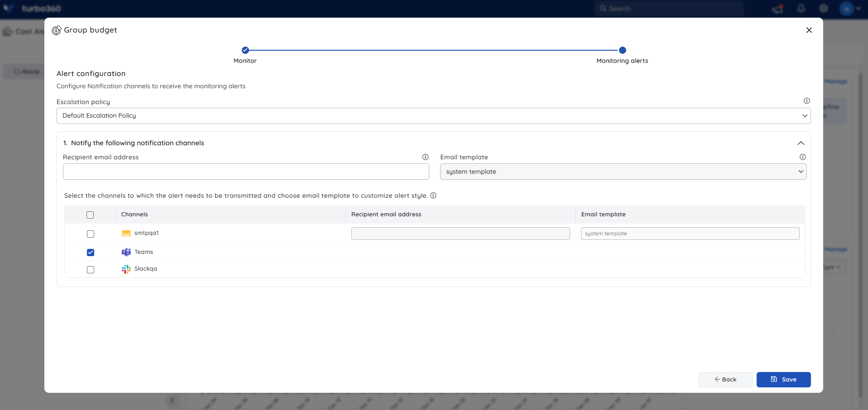The image size is (868, 410).
Task: Click the smtpqa1 channel name
Action: (146, 233)
